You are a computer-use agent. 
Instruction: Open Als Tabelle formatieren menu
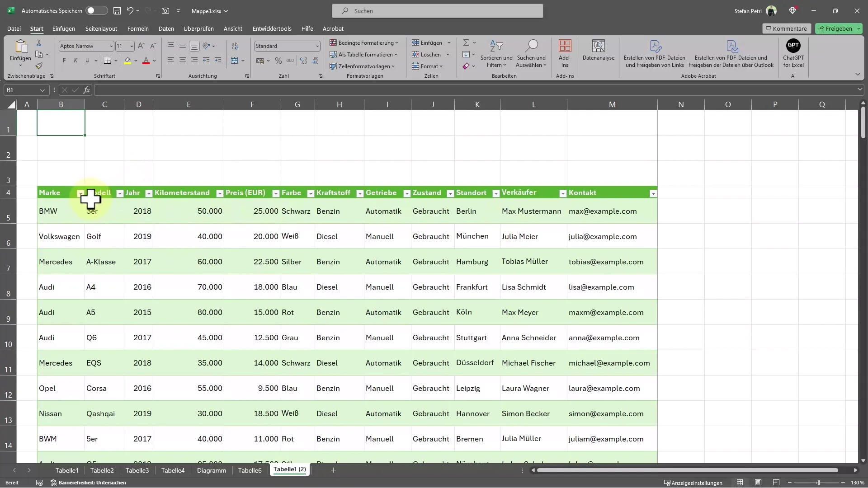tap(364, 54)
